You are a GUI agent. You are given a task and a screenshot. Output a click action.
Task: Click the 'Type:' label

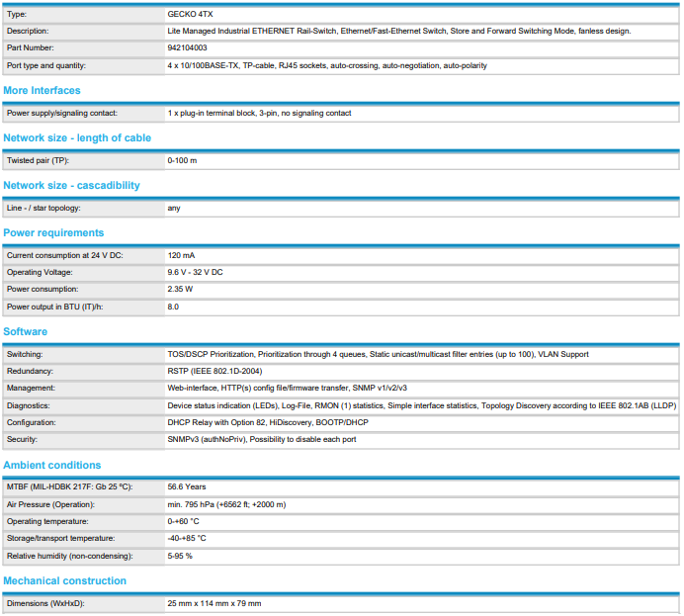point(17,14)
